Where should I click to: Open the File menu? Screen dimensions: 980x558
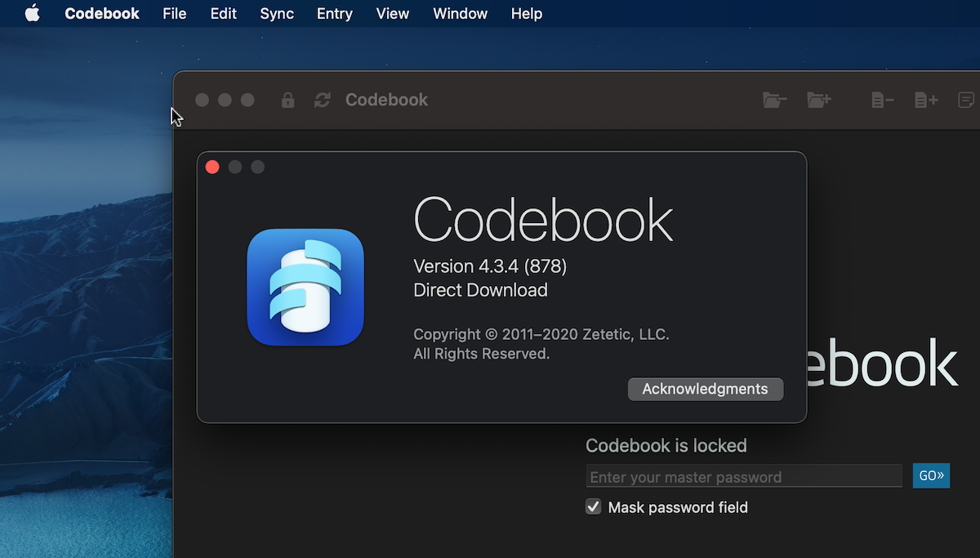click(175, 14)
